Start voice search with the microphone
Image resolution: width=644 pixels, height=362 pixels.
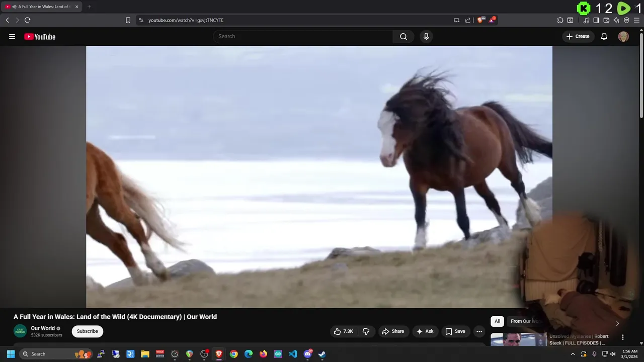pos(426,36)
